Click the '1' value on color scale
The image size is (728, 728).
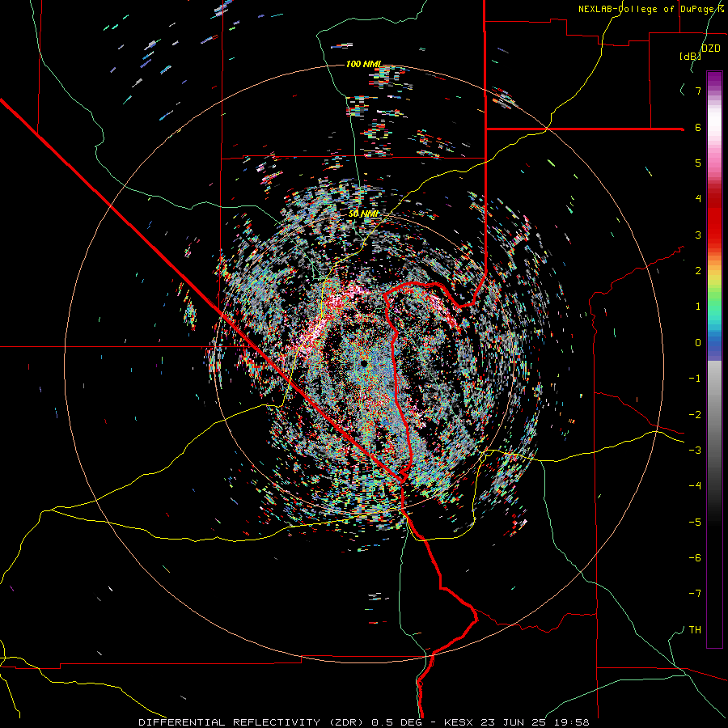point(698,307)
